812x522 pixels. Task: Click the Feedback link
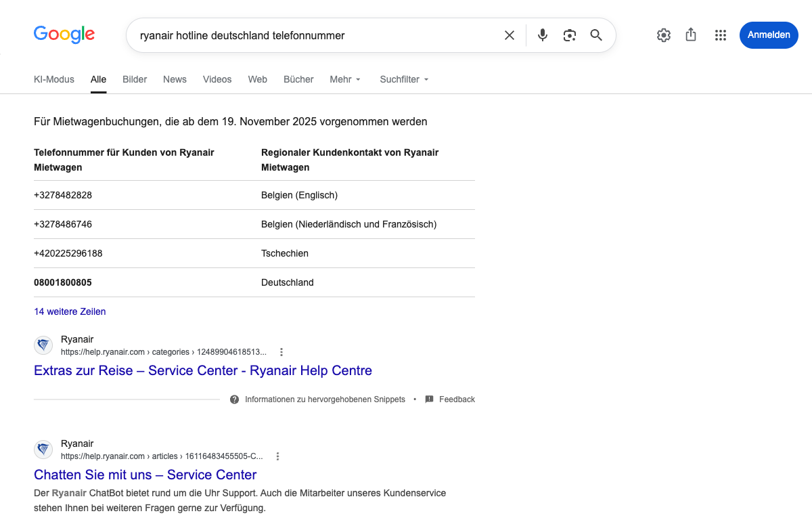pyautogui.click(x=457, y=399)
